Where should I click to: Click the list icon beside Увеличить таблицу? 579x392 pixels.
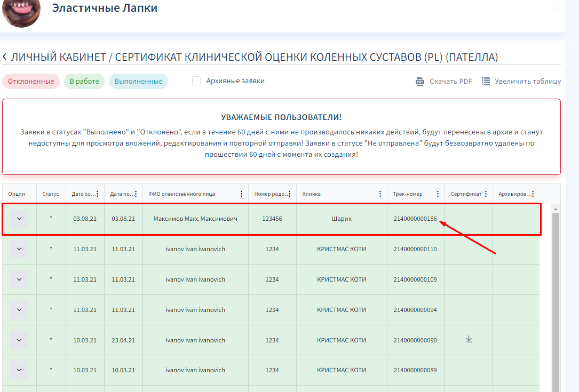486,82
